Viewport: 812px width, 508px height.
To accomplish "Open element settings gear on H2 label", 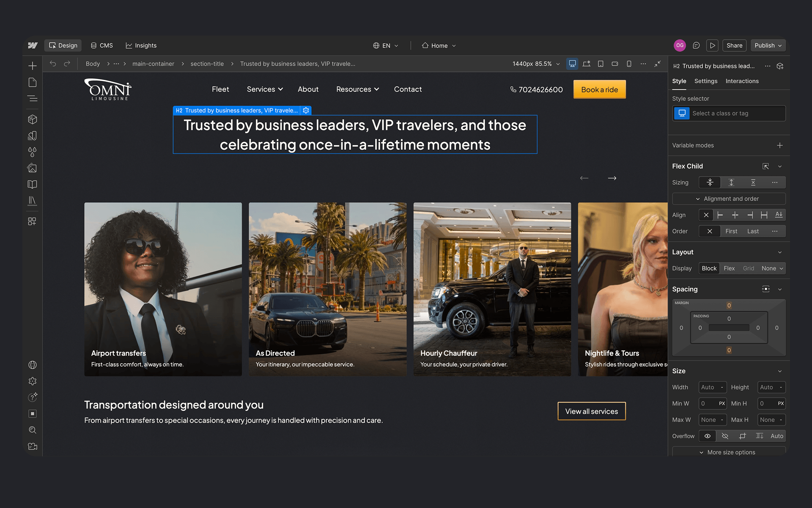I will (x=306, y=110).
